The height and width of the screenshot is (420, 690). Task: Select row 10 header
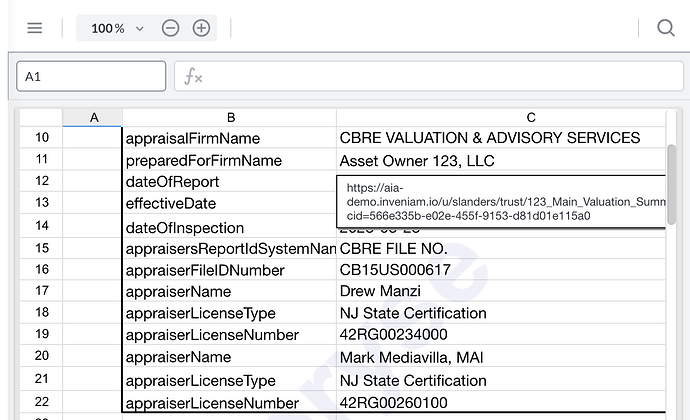tap(41, 138)
